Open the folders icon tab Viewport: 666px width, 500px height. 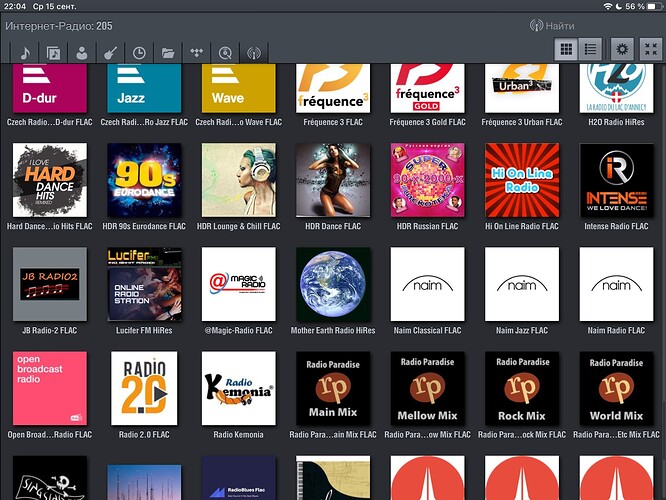168,53
